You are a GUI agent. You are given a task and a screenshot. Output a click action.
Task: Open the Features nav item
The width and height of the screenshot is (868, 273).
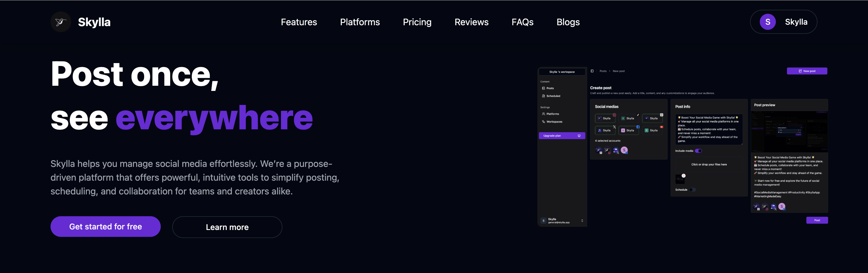[x=299, y=22]
